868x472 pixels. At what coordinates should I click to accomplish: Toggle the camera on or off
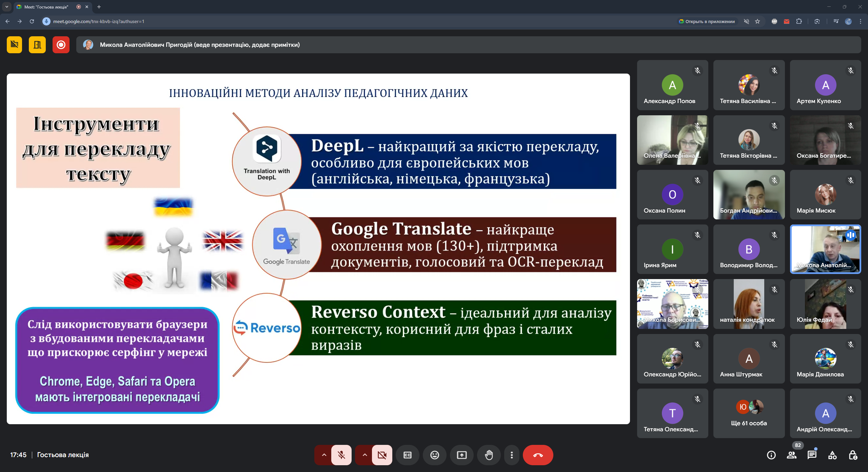coord(382,455)
